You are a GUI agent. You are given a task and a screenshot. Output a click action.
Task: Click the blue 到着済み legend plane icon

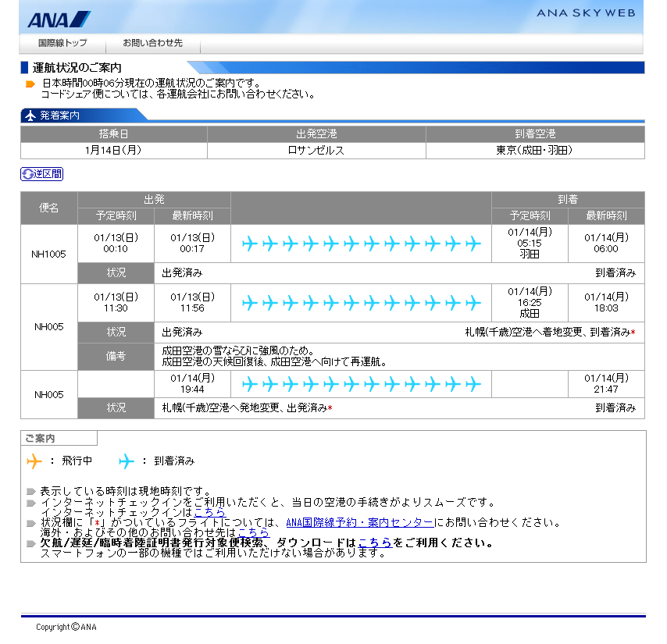[x=127, y=461]
